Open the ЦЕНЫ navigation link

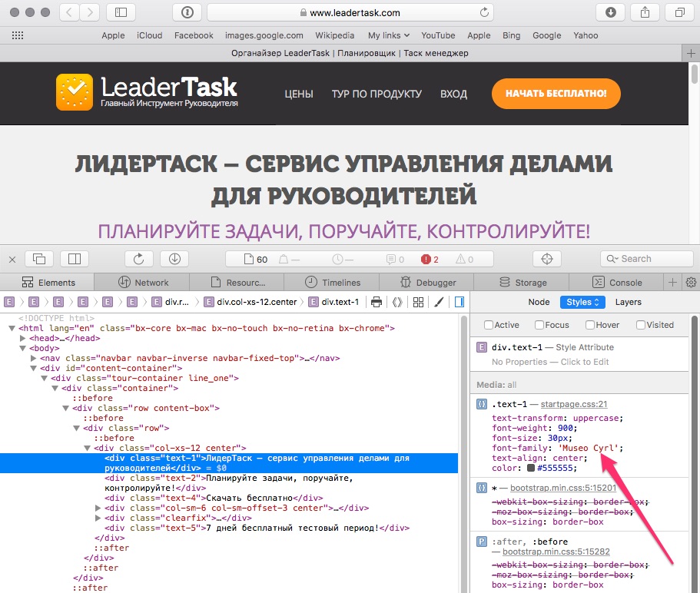(299, 94)
